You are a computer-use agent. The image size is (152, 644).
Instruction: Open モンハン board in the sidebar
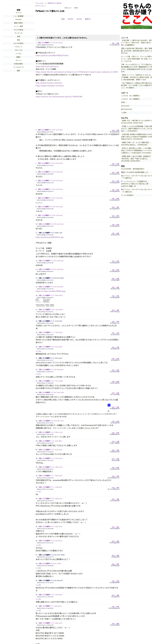pos(18,60)
